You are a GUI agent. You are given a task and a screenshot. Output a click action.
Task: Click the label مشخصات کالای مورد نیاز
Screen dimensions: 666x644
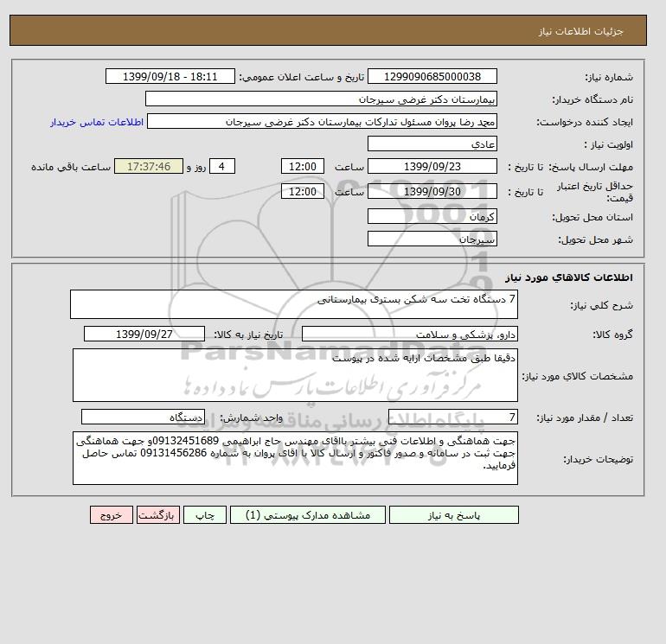(577, 376)
